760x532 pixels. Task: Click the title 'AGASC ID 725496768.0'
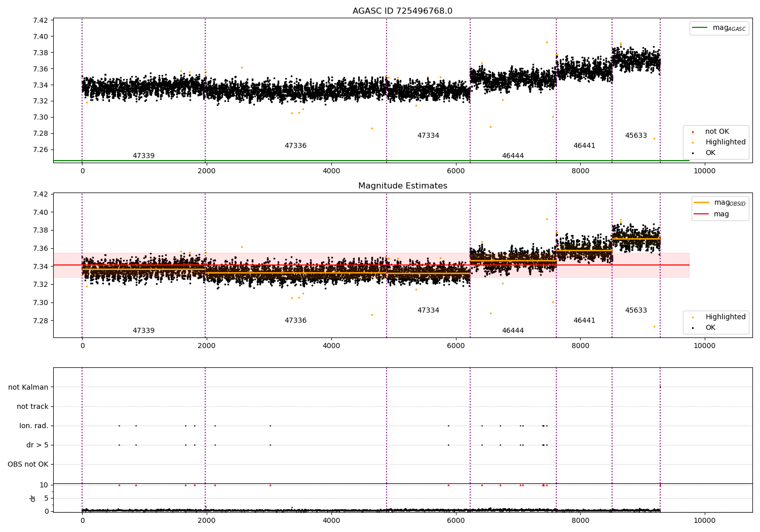[402, 11]
